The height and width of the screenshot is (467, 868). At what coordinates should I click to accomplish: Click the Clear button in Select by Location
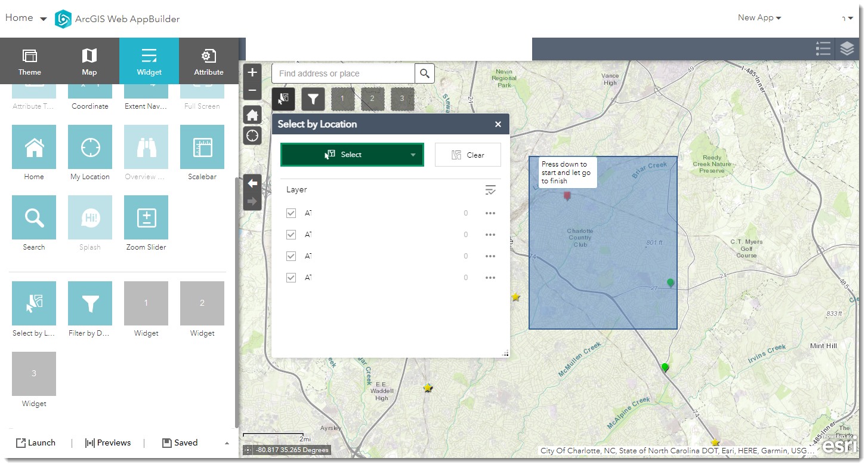468,154
